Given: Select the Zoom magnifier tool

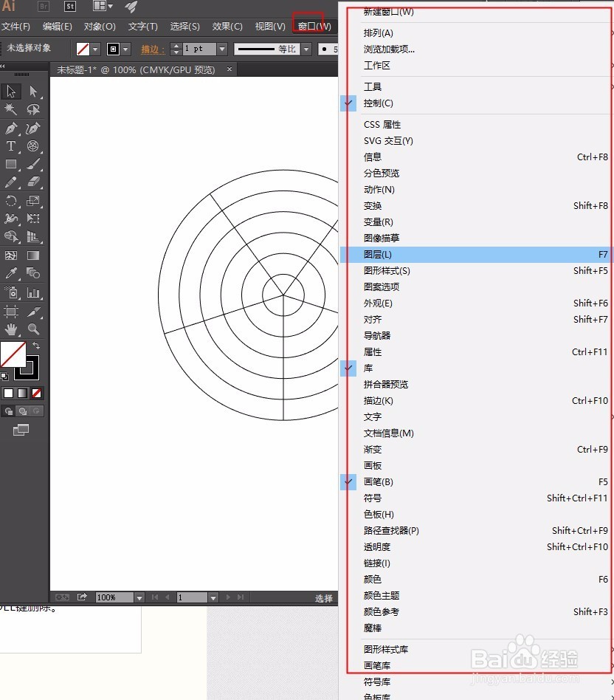Looking at the screenshot, I should (x=33, y=329).
